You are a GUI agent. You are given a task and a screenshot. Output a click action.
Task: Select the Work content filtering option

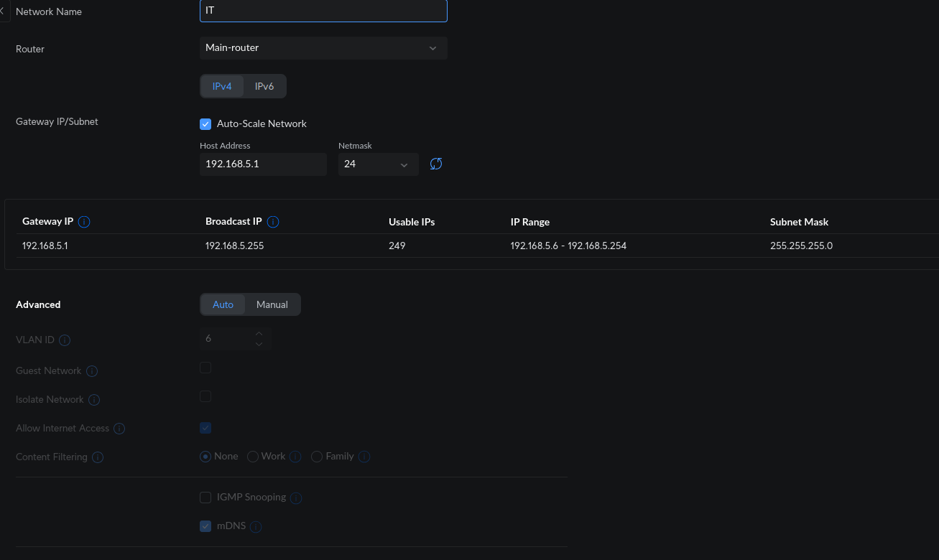253,457
